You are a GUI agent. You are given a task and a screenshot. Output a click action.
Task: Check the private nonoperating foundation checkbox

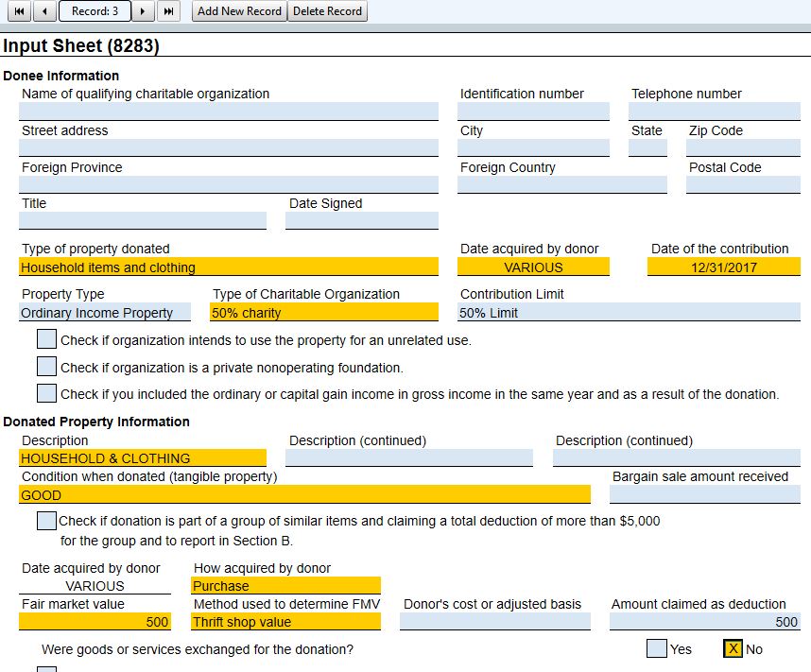point(46,367)
